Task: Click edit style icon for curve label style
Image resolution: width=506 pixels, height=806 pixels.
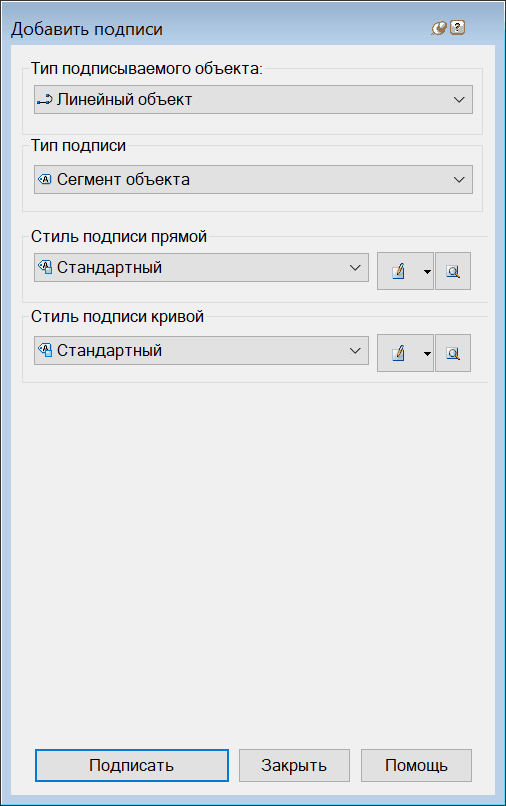Action: tap(399, 353)
